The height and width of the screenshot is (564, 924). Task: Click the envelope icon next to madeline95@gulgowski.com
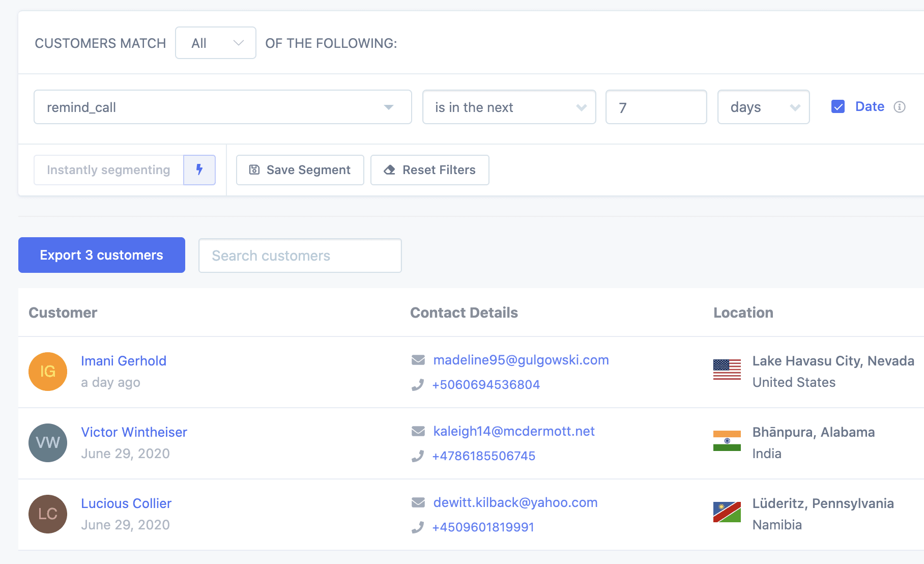tap(418, 359)
